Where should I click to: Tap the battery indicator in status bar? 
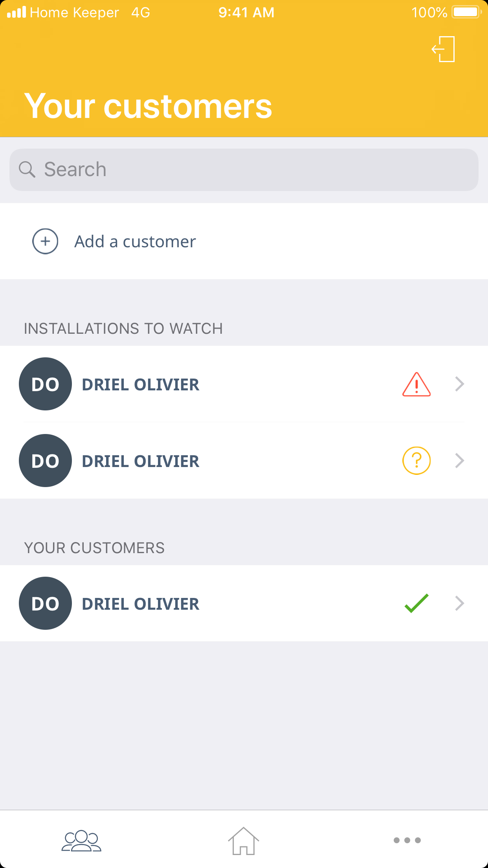[x=466, y=12]
